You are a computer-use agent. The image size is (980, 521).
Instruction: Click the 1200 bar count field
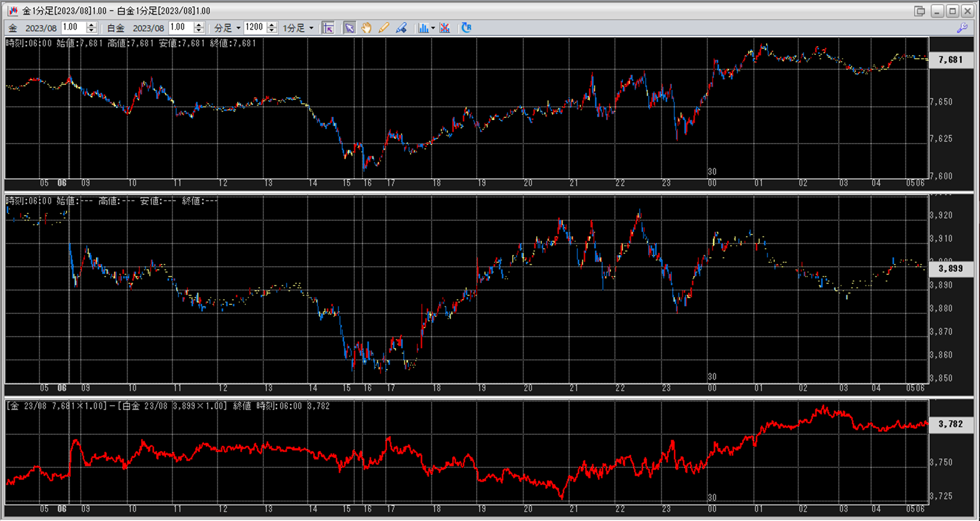pyautogui.click(x=255, y=27)
